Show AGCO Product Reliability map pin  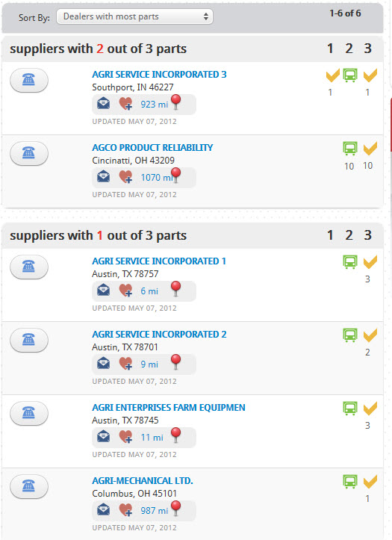click(x=176, y=176)
